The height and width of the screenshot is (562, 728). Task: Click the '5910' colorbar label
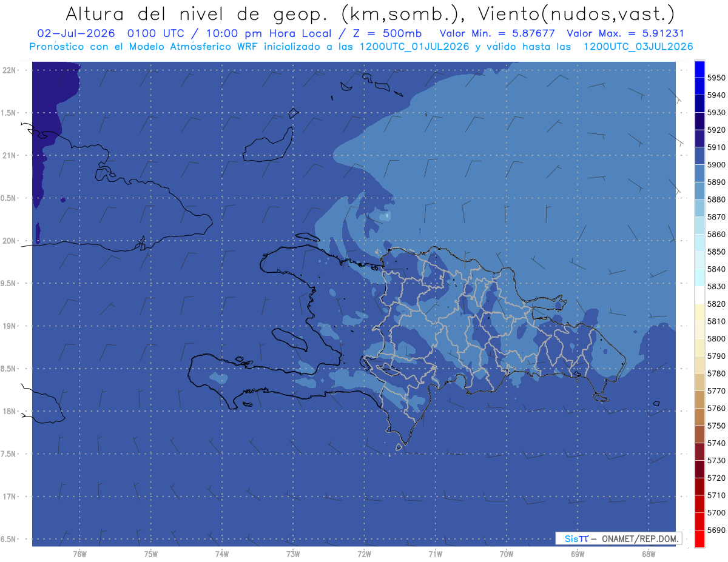[x=716, y=147]
